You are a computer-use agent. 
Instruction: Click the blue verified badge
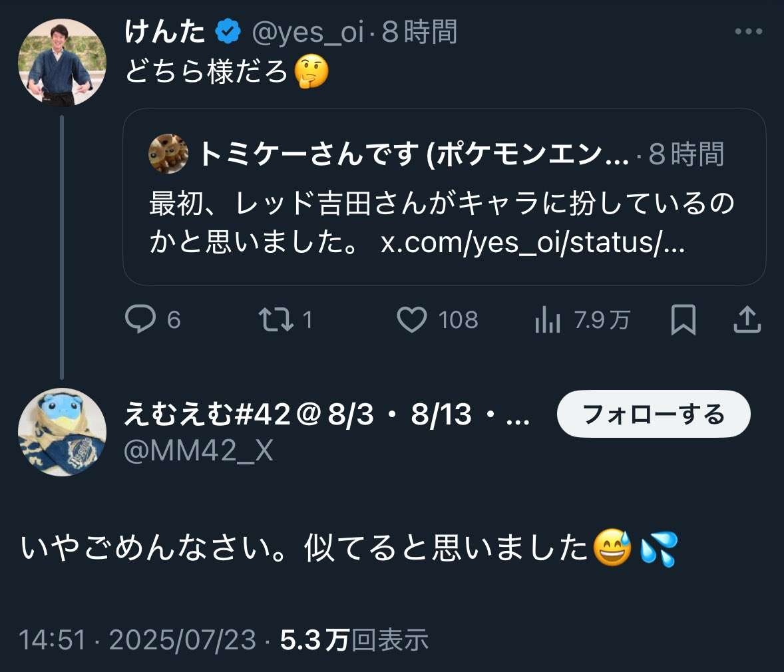coord(229,32)
